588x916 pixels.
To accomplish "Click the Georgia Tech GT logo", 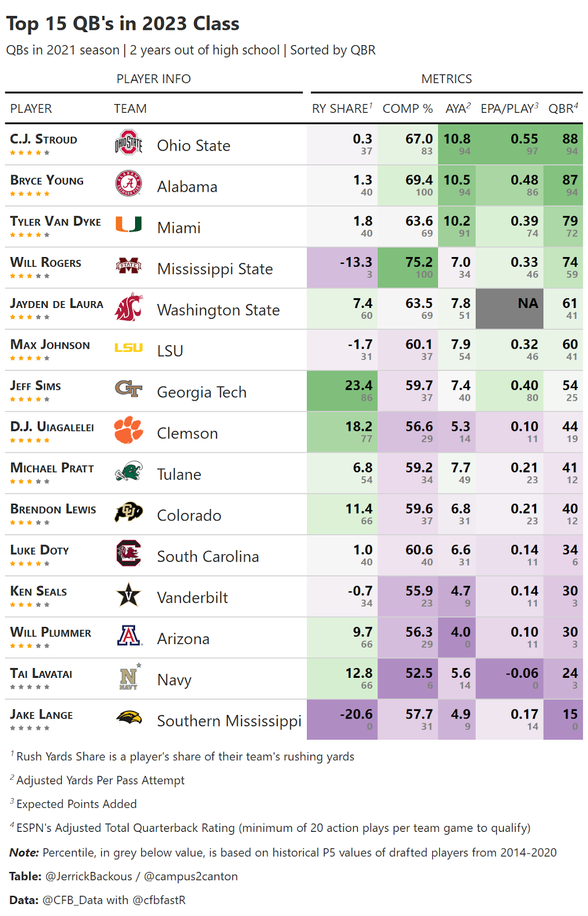I will click(129, 389).
